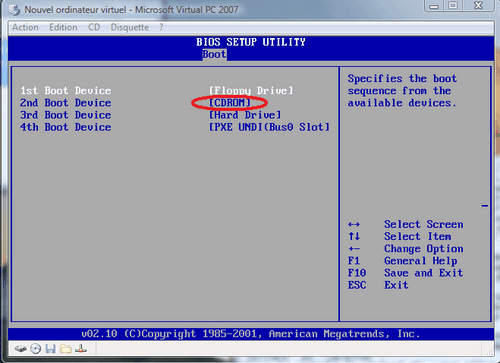Click the [Floppy Drive] value

251,91
